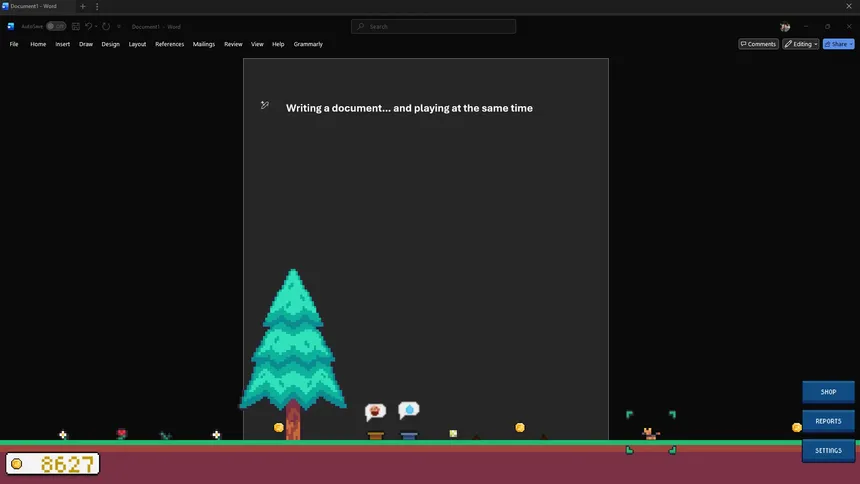Click the fox pet character on the ground
Screen dimensions: 860x484
[650, 433]
